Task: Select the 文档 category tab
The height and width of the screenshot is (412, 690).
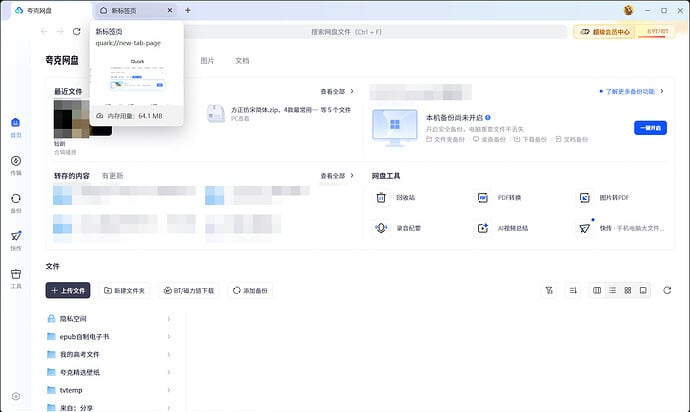Action: point(242,61)
